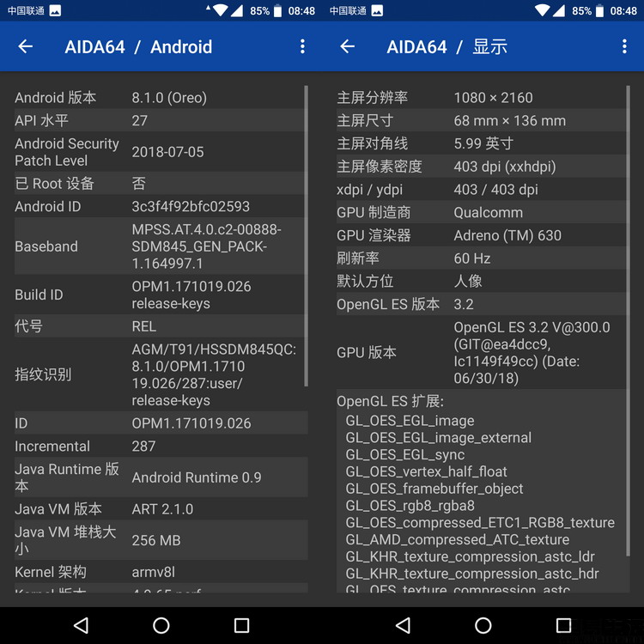The width and height of the screenshot is (644, 644).
Task: Tap the GPU 渲染器 Adreno (TM) 630 row
Action: [481, 235]
